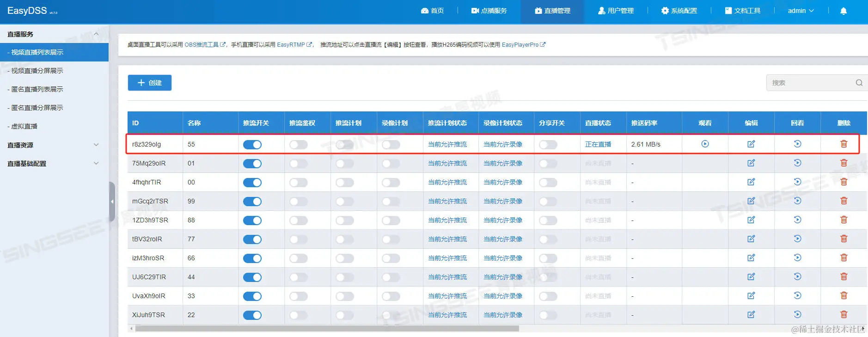
Task: Open 系统配置 in the top navigation
Action: tap(679, 11)
